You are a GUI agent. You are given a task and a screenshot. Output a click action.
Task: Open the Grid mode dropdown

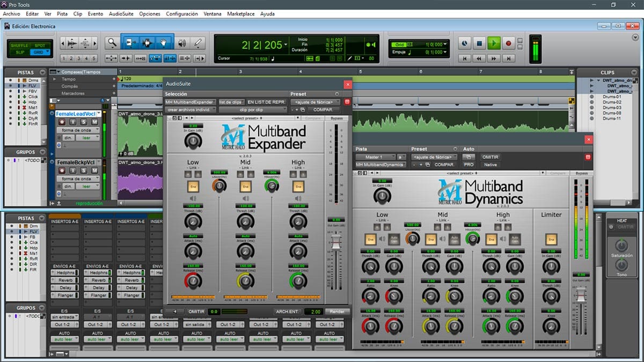point(40,52)
